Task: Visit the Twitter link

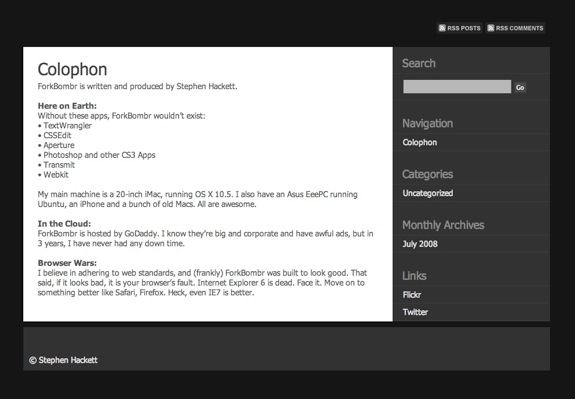Action: coord(415,312)
